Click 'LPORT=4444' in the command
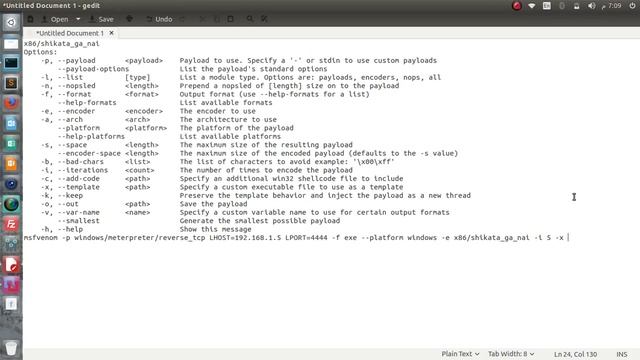The height and width of the screenshot is (360, 640). pyautogui.click(x=306, y=238)
